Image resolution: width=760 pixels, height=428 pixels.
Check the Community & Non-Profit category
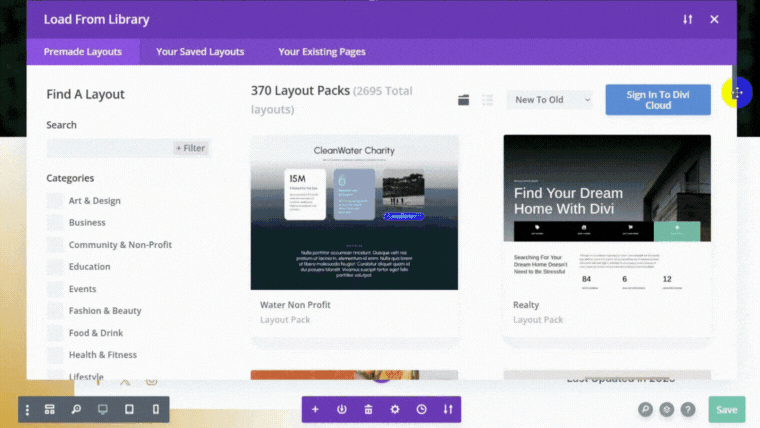pyautogui.click(x=55, y=245)
